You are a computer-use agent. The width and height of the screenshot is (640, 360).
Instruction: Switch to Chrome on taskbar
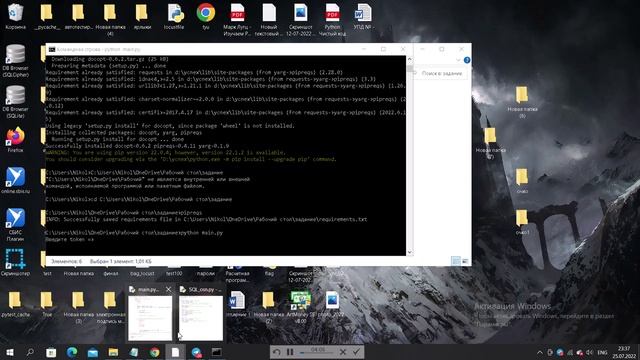155,352
